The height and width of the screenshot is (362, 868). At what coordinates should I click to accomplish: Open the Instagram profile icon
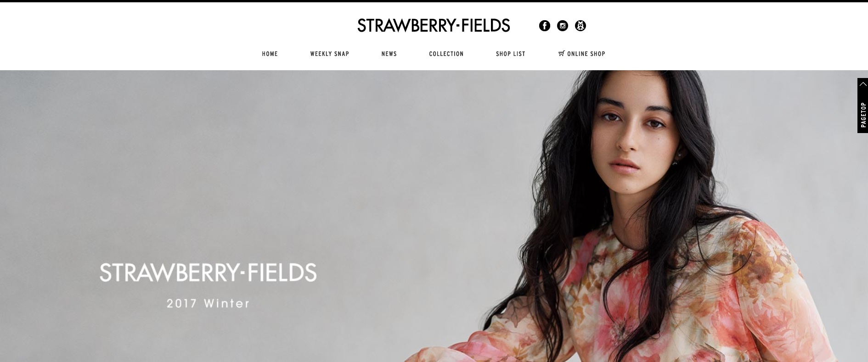562,26
